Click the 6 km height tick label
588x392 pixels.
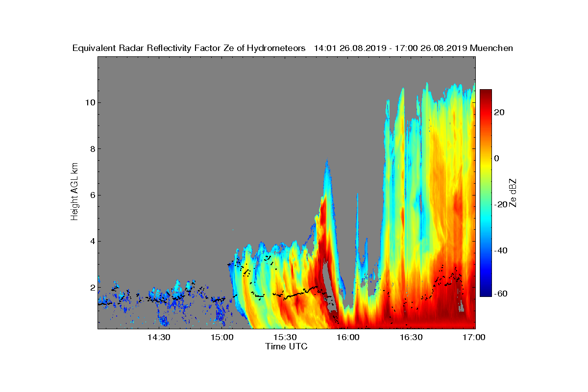pos(92,195)
